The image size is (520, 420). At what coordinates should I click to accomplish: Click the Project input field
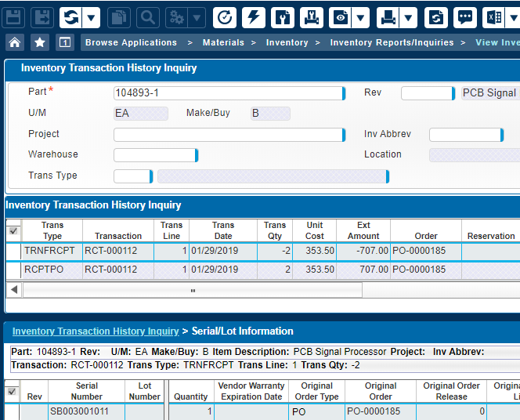pos(228,135)
